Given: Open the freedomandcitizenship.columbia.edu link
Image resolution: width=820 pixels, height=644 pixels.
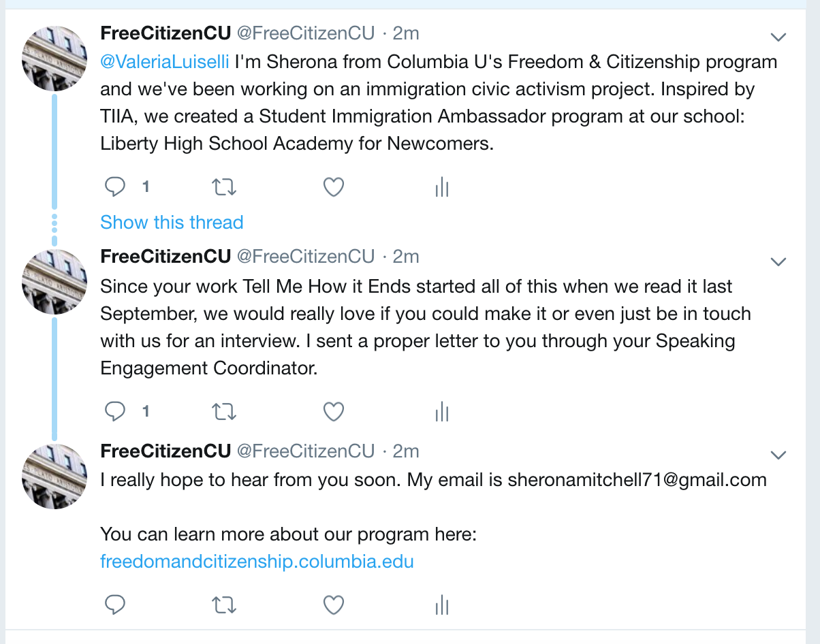Looking at the screenshot, I should (257, 562).
